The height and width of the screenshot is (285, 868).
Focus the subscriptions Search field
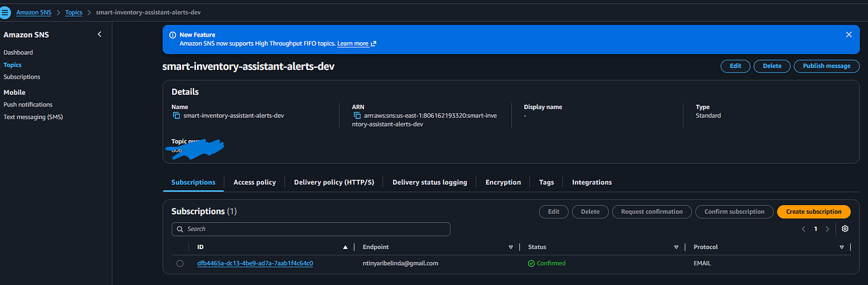coord(311,229)
